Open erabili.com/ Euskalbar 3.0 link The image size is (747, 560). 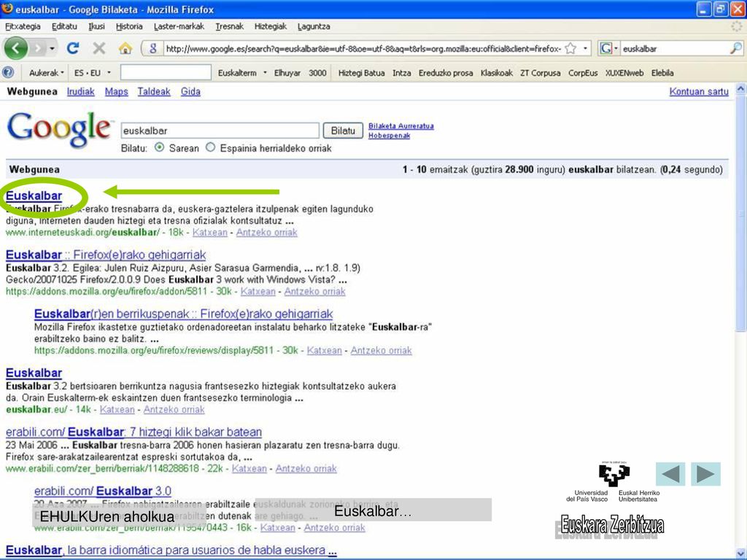pyautogui.click(x=102, y=491)
